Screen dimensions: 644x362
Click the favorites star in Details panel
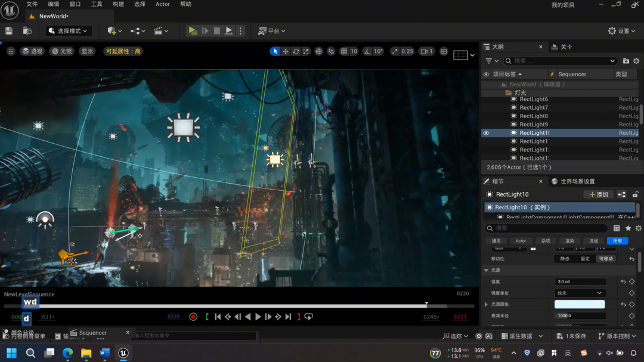click(628, 228)
